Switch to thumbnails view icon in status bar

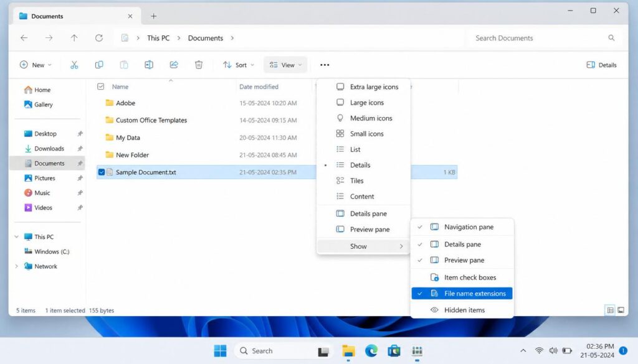(x=621, y=310)
